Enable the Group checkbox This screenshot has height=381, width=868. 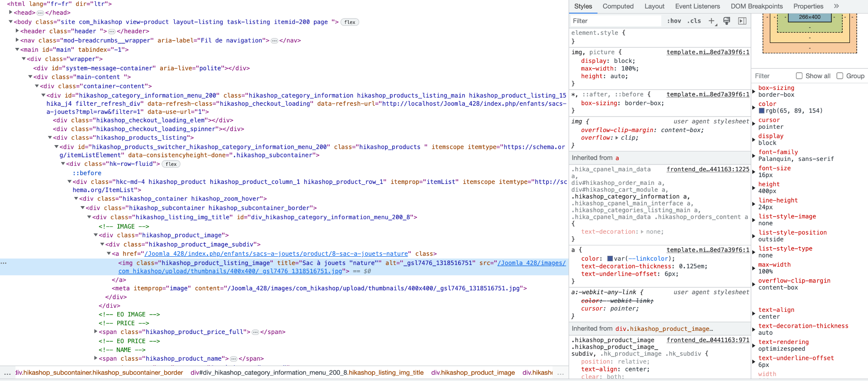840,76
